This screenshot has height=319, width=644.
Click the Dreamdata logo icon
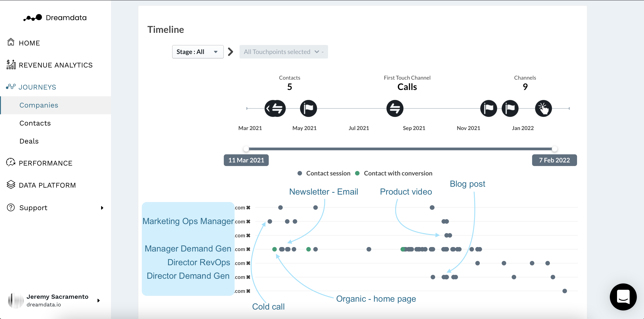33,17
